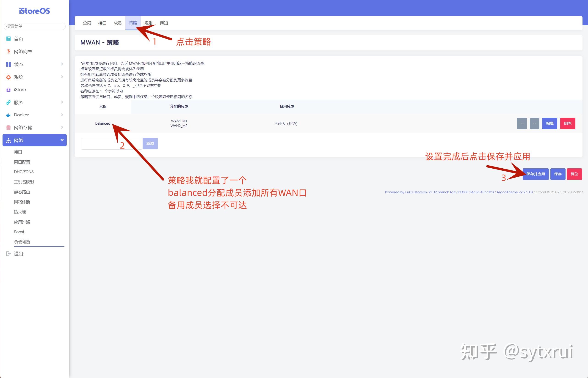
Task: Click the iStore shop icon
Action: [8, 90]
